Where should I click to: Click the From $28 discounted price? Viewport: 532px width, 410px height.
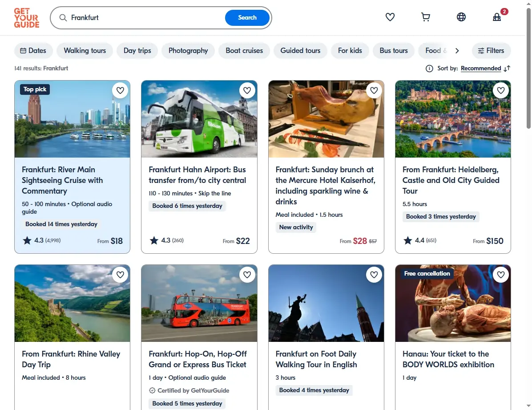point(358,241)
